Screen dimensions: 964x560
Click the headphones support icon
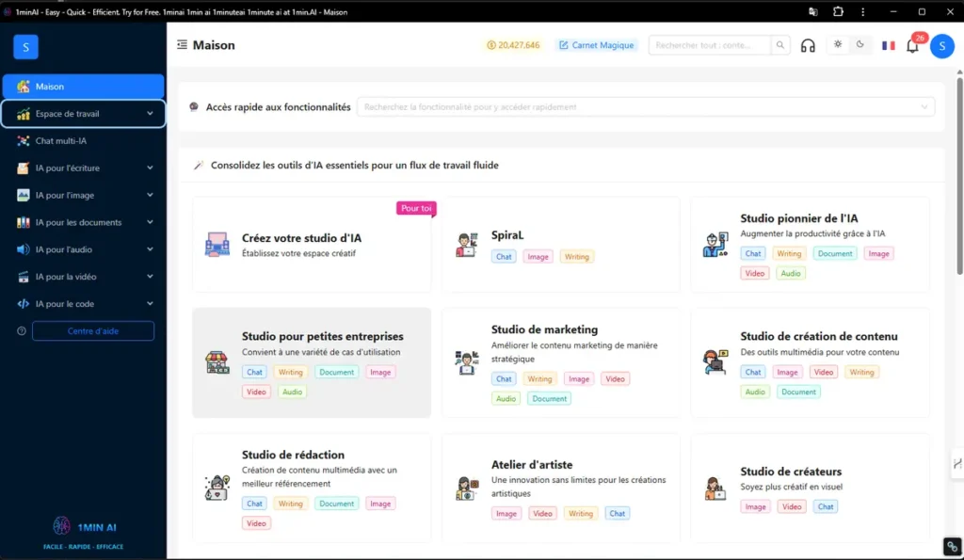point(808,45)
